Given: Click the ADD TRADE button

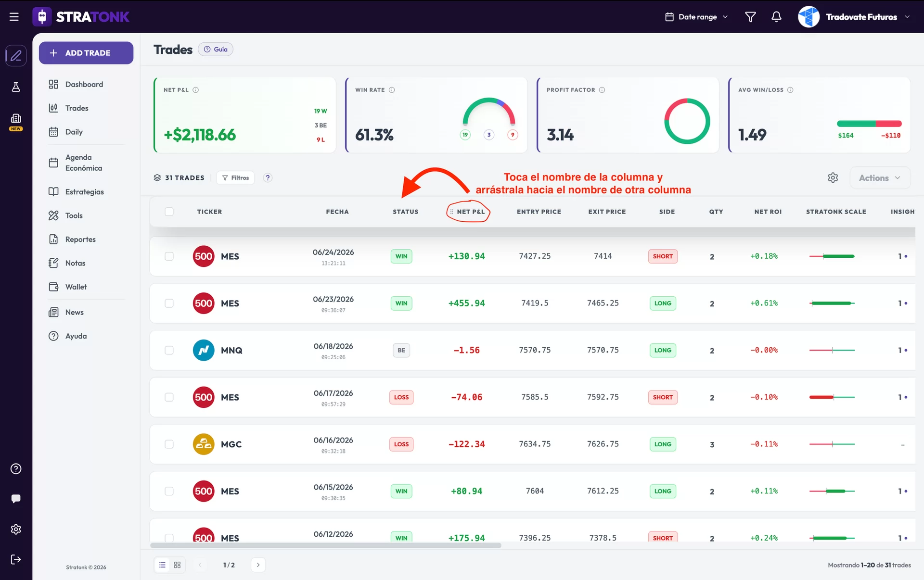Looking at the screenshot, I should (x=86, y=53).
